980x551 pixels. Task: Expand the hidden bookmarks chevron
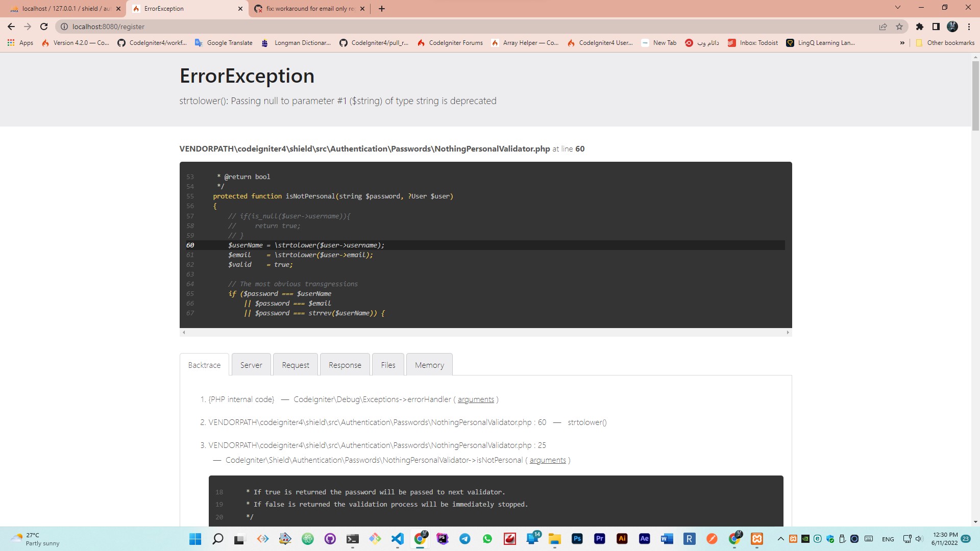click(x=902, y=43)
